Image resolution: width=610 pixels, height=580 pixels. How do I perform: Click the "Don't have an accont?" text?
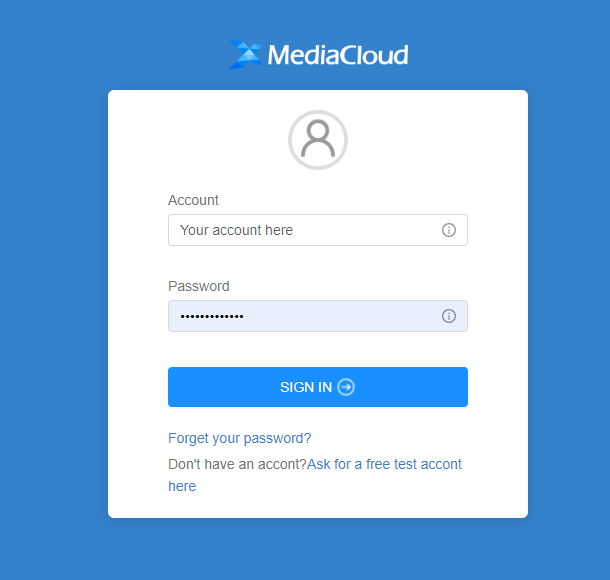(237, 464)
